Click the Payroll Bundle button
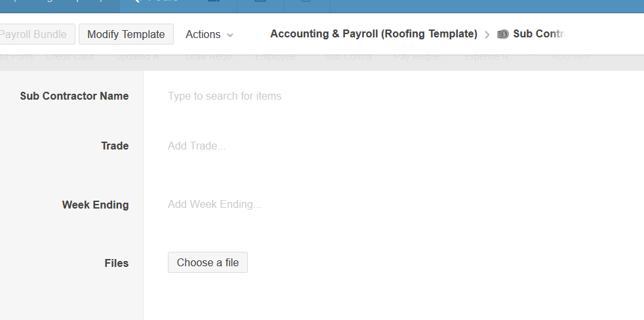This screenshot has width=644, height=320. point(36,34)
